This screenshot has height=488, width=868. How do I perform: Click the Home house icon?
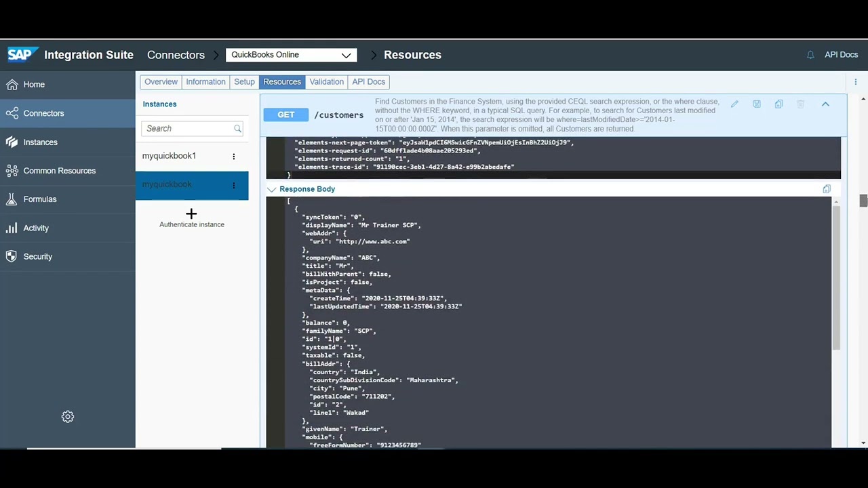12,85
